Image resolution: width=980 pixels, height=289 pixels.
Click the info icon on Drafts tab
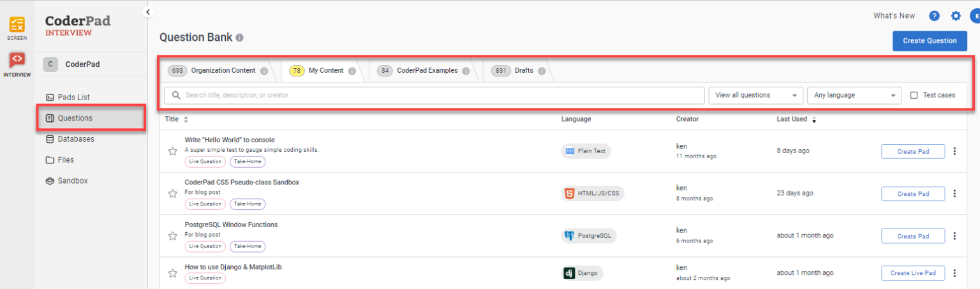click(542, 71)
